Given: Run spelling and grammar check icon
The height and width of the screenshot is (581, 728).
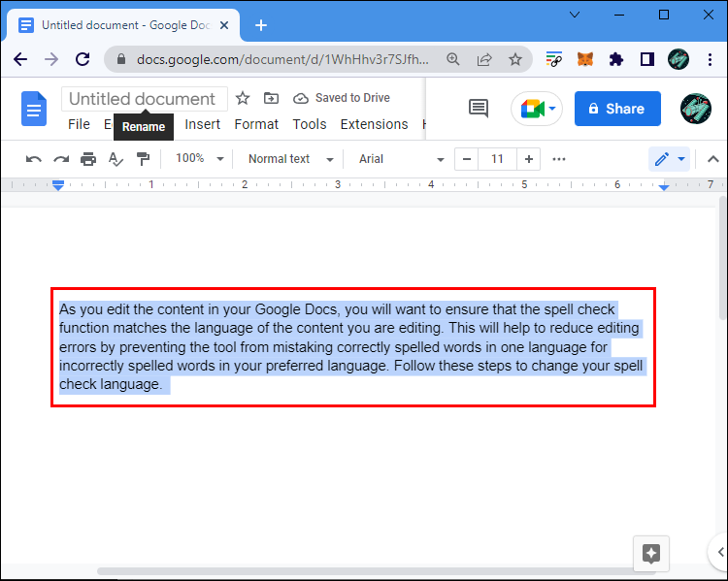Looking at the screenshot, I should [x=116, y=159].
